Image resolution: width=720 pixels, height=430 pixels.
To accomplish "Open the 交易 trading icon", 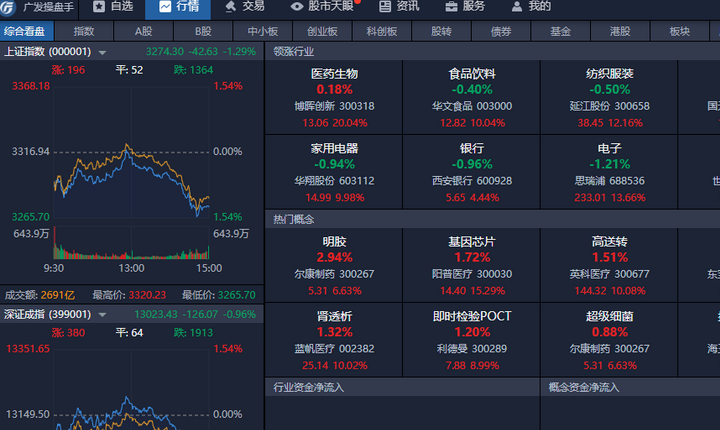I will [229, 7].
